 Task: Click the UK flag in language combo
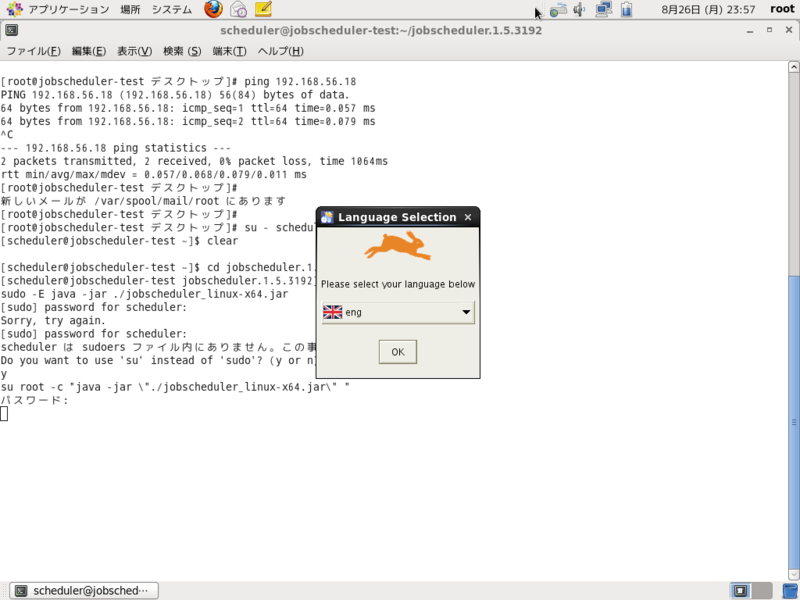tap(333, 312)
